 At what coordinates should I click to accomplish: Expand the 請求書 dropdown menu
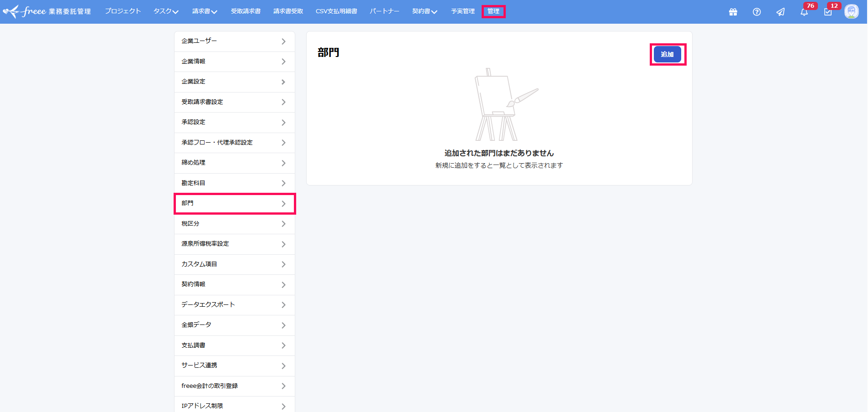[205, 11]
